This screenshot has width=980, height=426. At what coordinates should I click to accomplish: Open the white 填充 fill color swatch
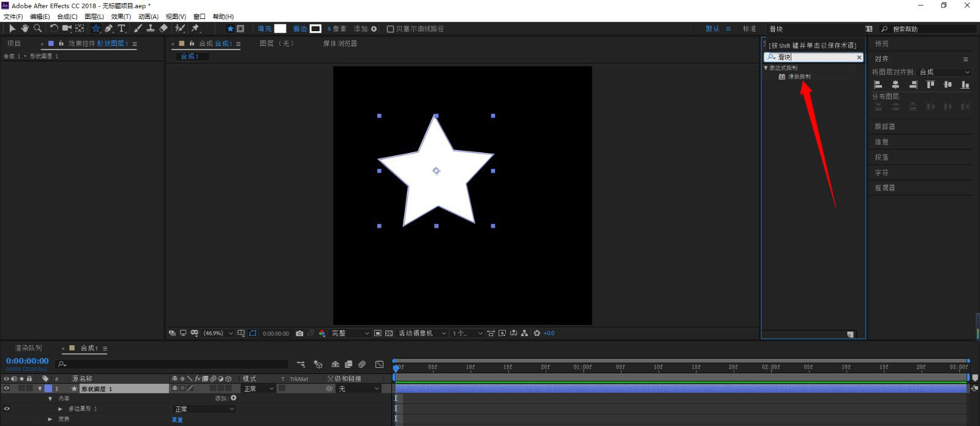click(x=280, y=29)
